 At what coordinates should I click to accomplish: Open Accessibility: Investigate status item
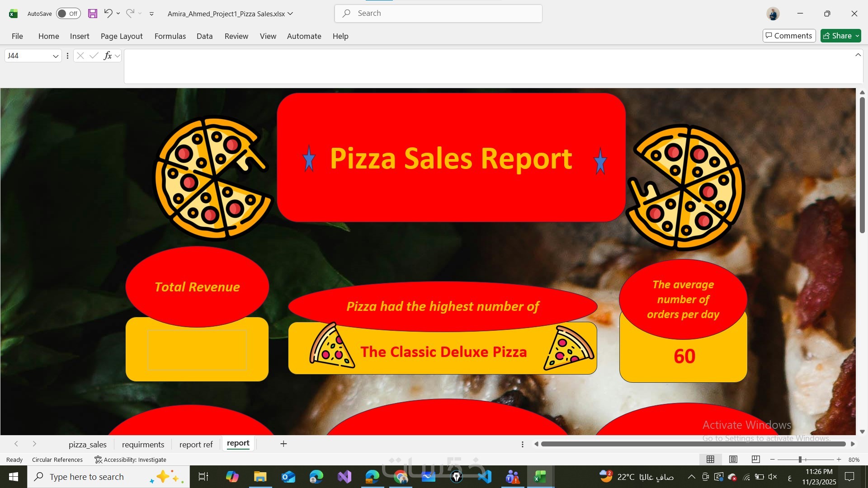[x=130, y=460]
